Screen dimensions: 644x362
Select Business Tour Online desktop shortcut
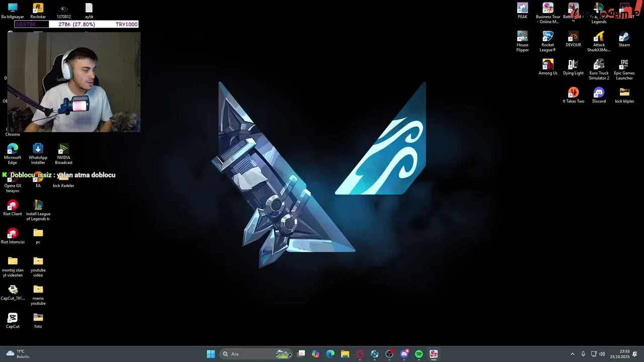coord(548,13)
